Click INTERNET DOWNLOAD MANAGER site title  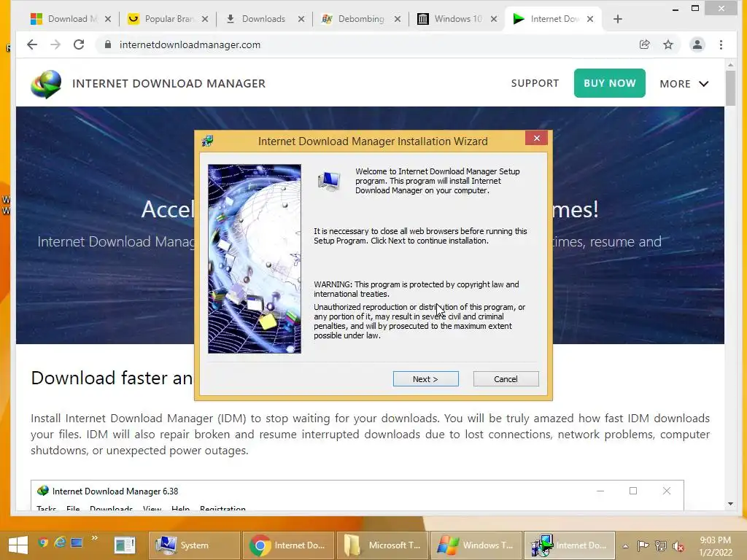[169, 83]
